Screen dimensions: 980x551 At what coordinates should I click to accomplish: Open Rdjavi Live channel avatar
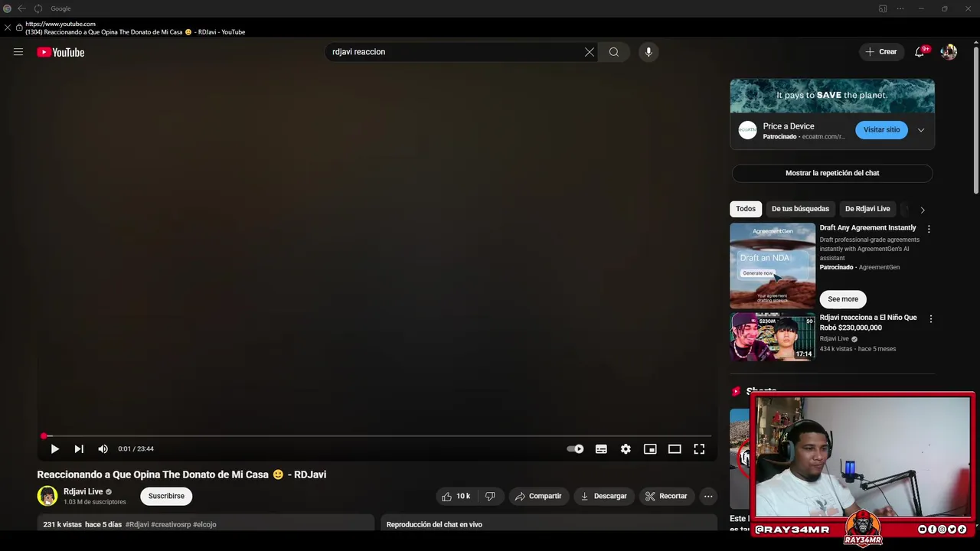point(47,496)
